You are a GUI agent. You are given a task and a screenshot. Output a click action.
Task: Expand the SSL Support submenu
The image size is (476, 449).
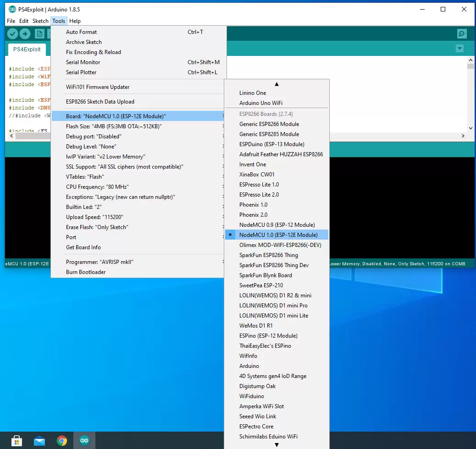click(x=138, y=167)
